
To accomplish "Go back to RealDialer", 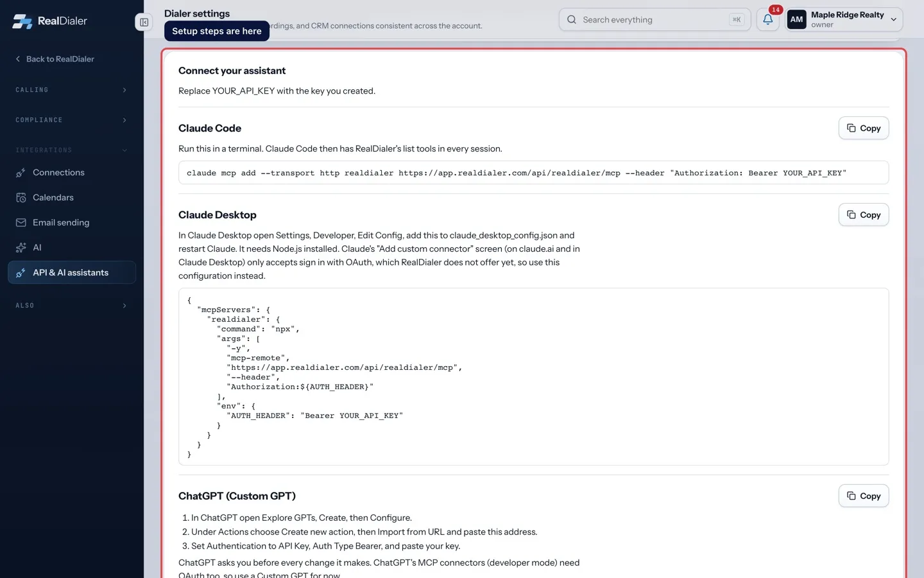I will (x=55, y=59).
